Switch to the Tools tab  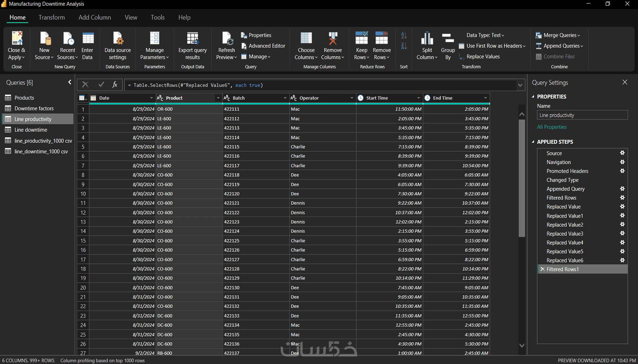tap(158, 17)
